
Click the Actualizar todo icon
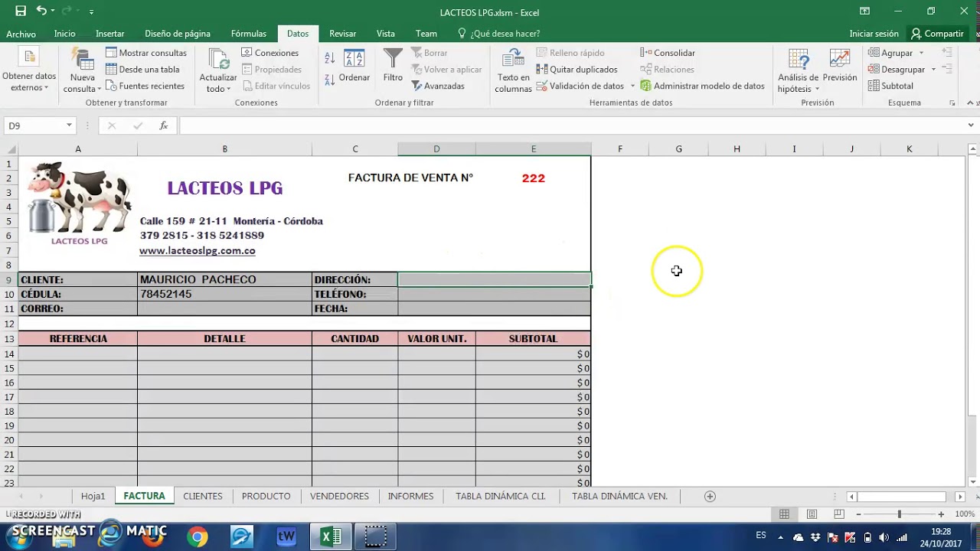pos(218,60)
